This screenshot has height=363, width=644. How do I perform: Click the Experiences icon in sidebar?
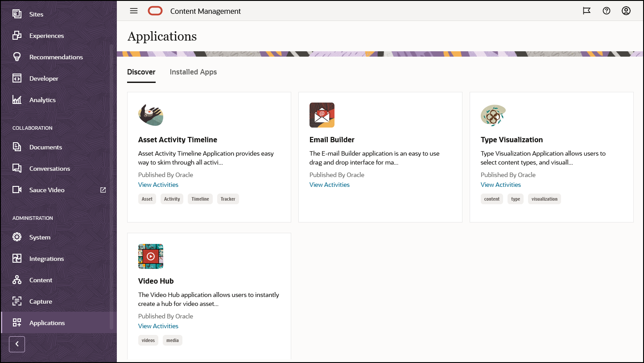coord(17,35)
